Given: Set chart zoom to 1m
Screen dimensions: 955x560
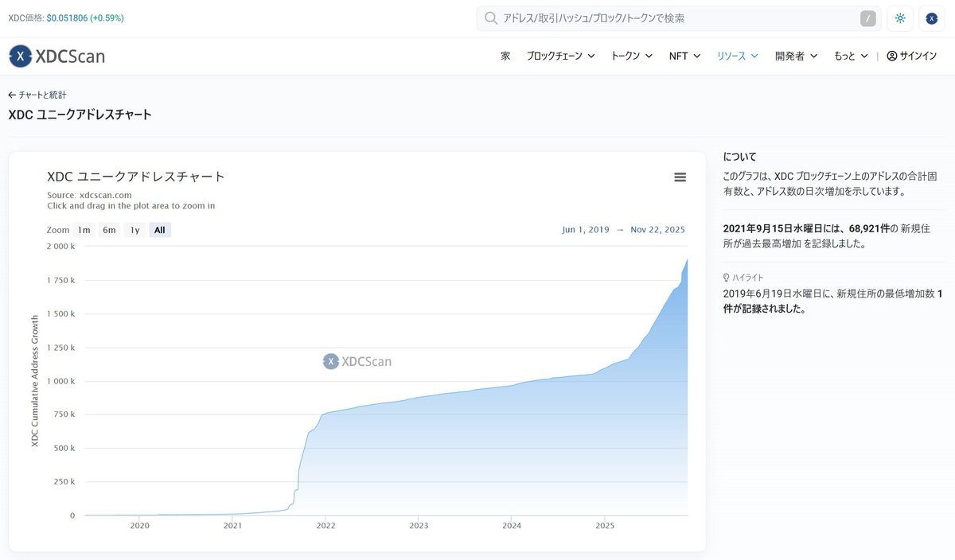Looking at the screenshot, I should tap(84, 230).
